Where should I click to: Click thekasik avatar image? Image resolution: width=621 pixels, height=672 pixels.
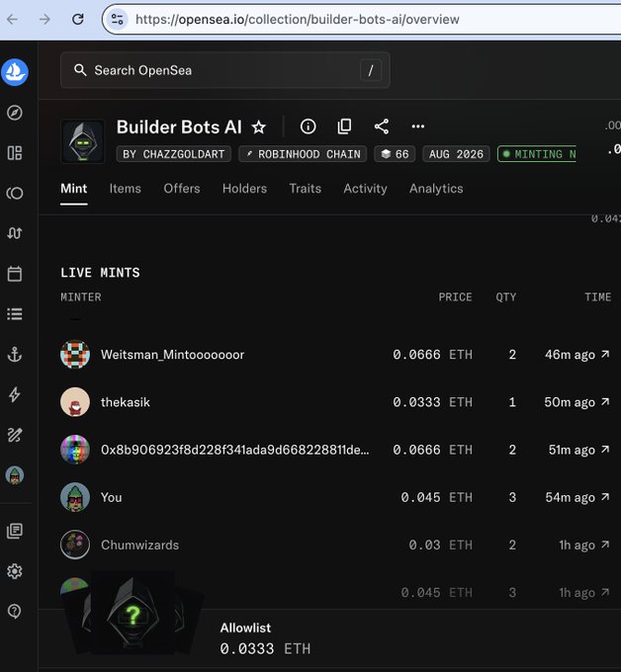pos(75,402)
